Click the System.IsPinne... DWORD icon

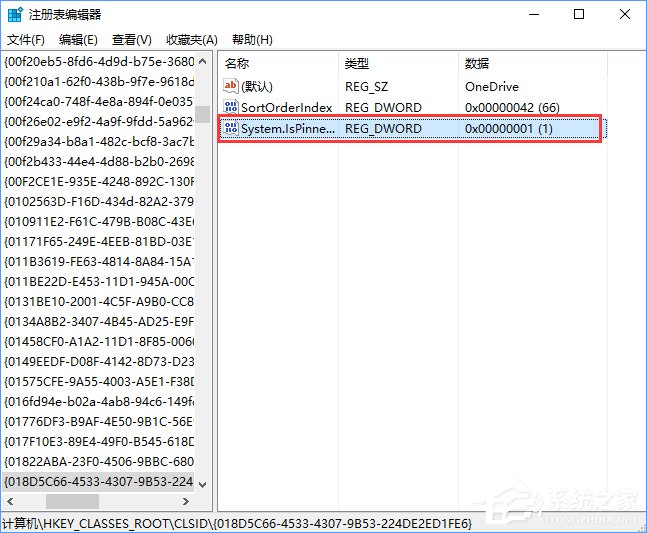(x=230, y=128)
